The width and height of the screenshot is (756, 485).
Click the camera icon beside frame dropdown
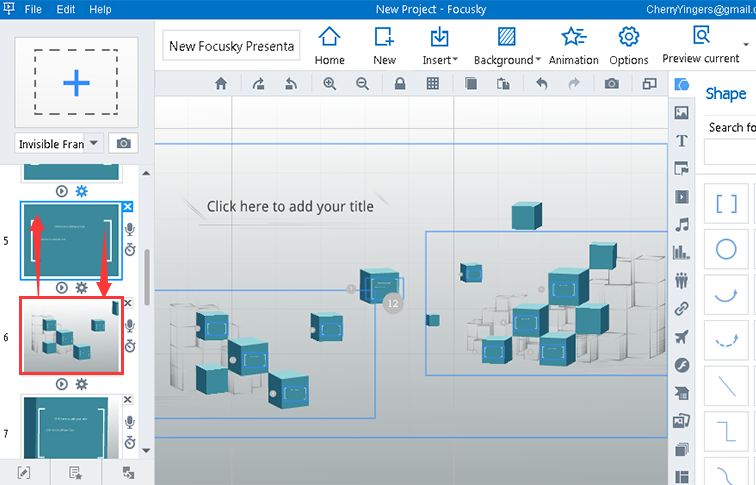tap(123, 143)
